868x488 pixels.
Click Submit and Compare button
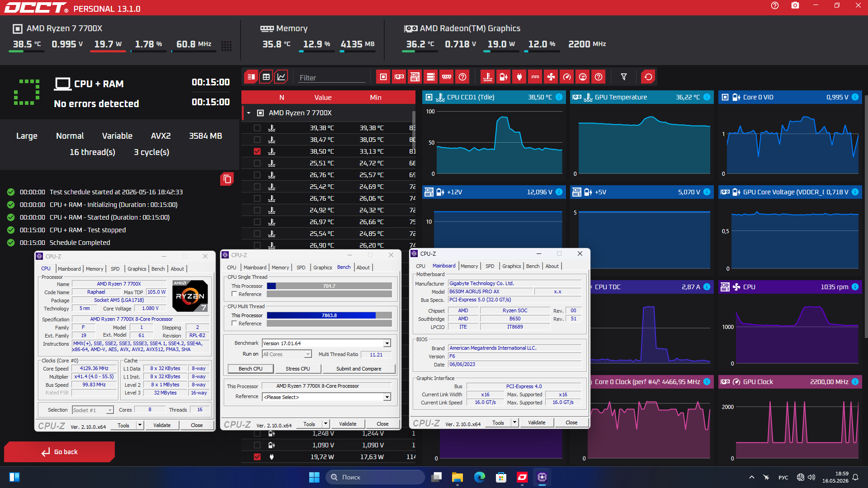coord(359,369)
